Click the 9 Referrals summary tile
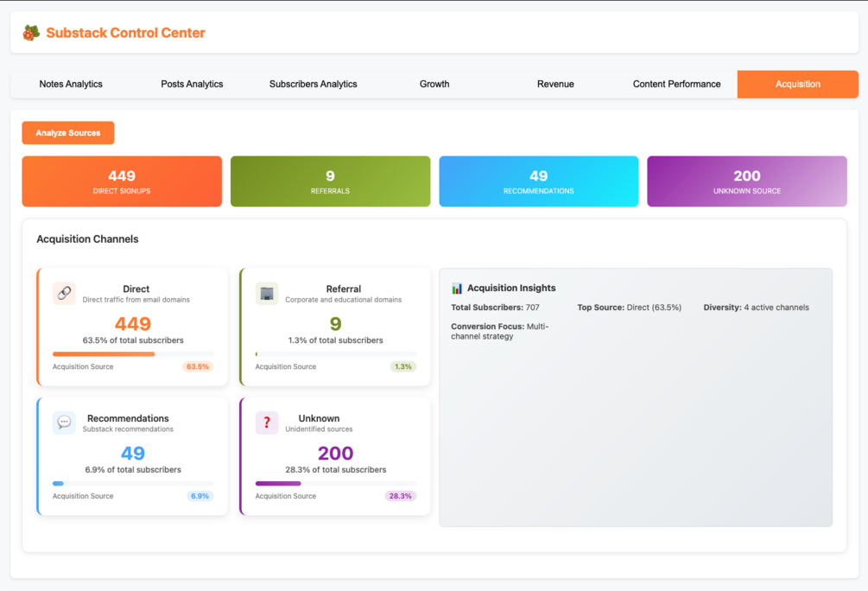 [331, 181]
